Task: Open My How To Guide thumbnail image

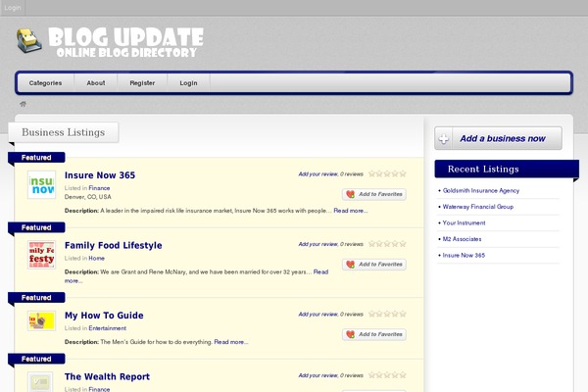Action: tap(41, 320)
